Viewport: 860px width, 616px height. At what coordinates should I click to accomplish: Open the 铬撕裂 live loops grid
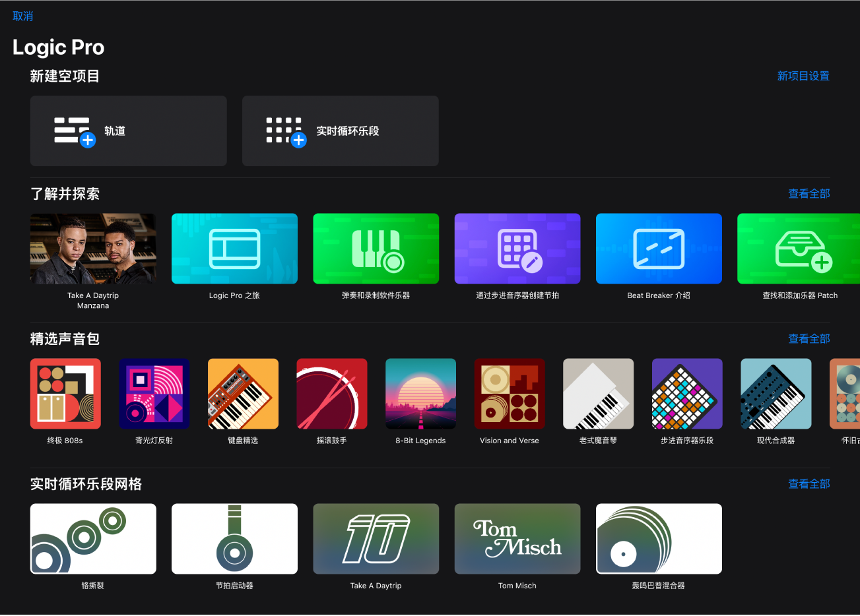click(x=93, y=539)
